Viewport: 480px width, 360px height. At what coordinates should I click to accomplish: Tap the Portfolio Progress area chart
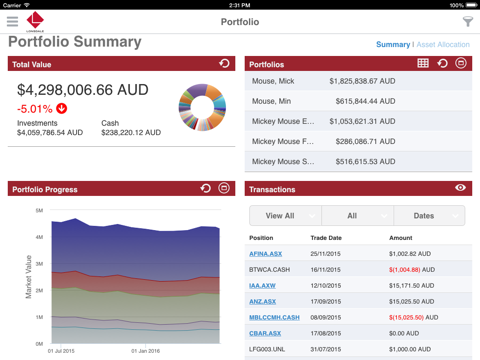pyautogui.click(x=136, y=281)
